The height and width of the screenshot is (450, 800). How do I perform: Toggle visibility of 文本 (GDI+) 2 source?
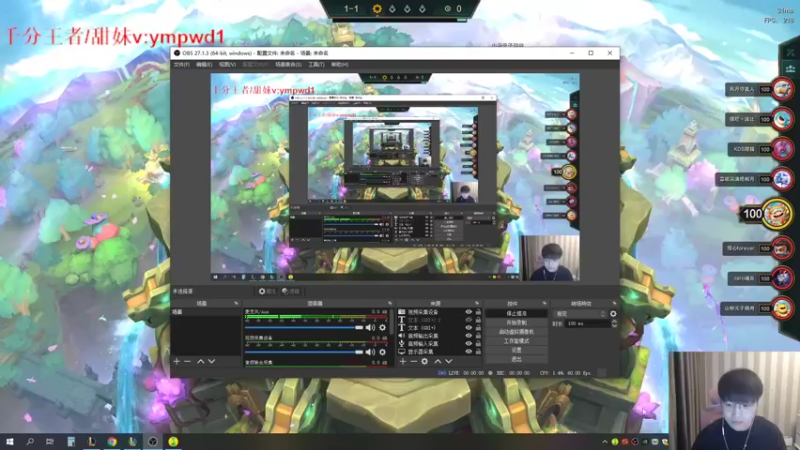click(x=468, y=320)
